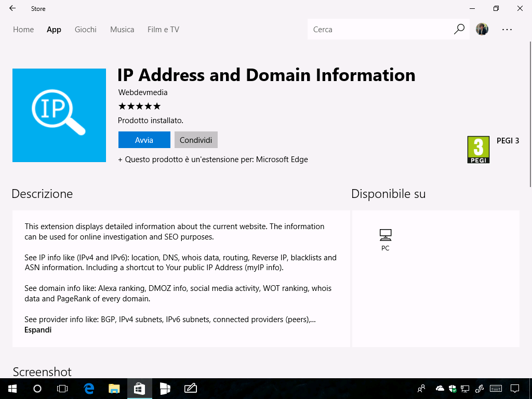Expand the Microsoft Edge extension info line
The width and height of the screenshot is (532, 399).
tap(213, 159)
